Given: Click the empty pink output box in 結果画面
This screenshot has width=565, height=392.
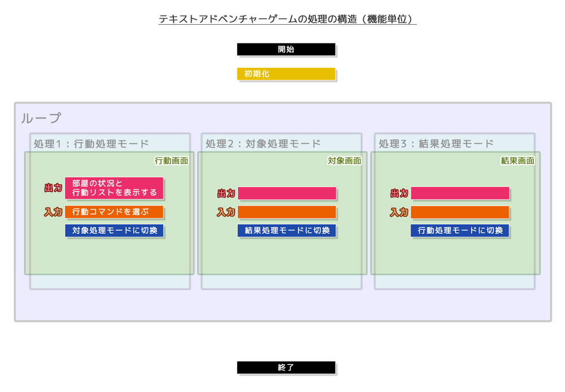Looking at the screenshot, I should tap(460, 193).
